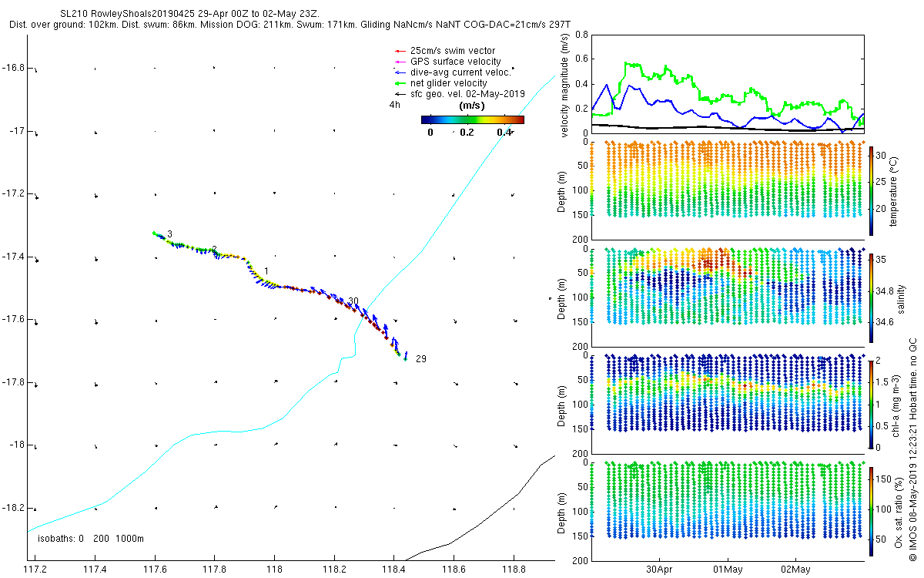Click the horizontal velocity (m/s) colorbar

pos(473,119)
